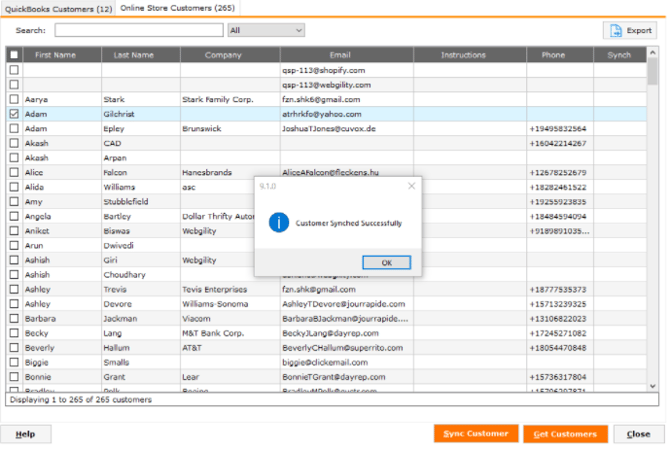The height and width of the screenshot is (451, 670).
Task: Toggle the select-all header checkbox
Action: point(13,55)
